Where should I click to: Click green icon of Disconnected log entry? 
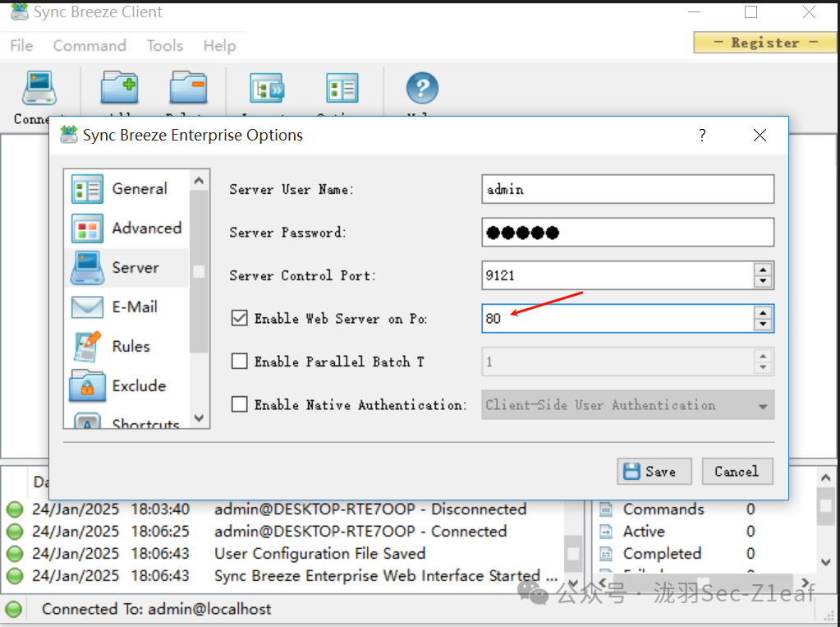click(x=15, y=509)
